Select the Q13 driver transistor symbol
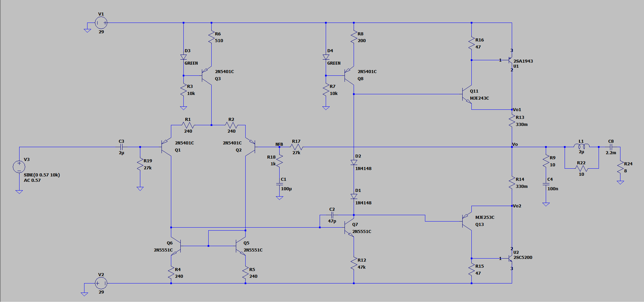Image resolution: width=644 pixels, height=302 pixels. click(x=467, y=222)
